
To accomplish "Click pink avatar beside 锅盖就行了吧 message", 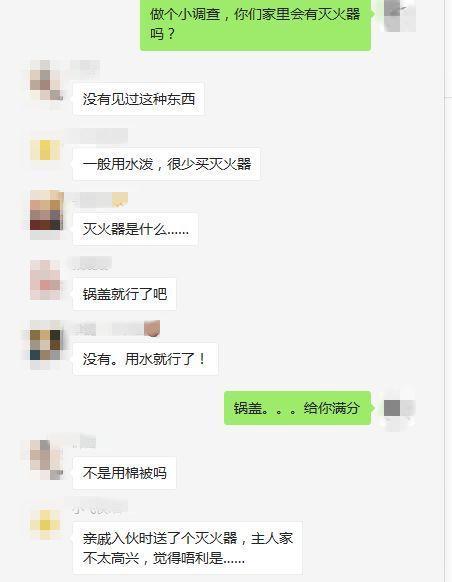I will (45, 280).
